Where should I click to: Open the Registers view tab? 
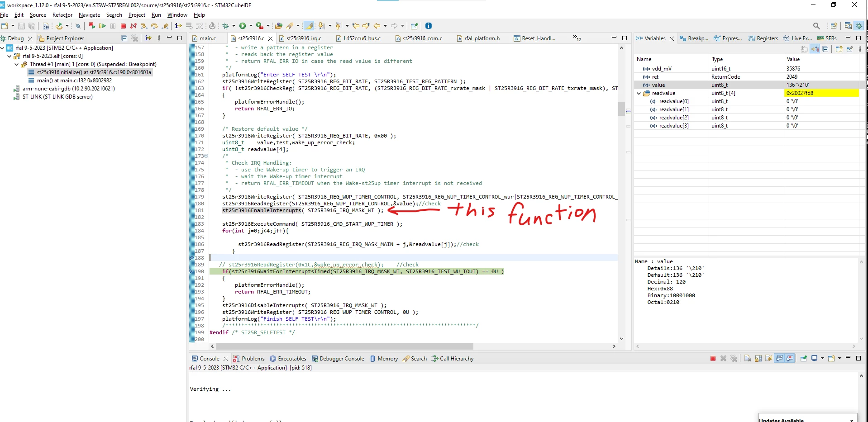click(x=763, y=38)
